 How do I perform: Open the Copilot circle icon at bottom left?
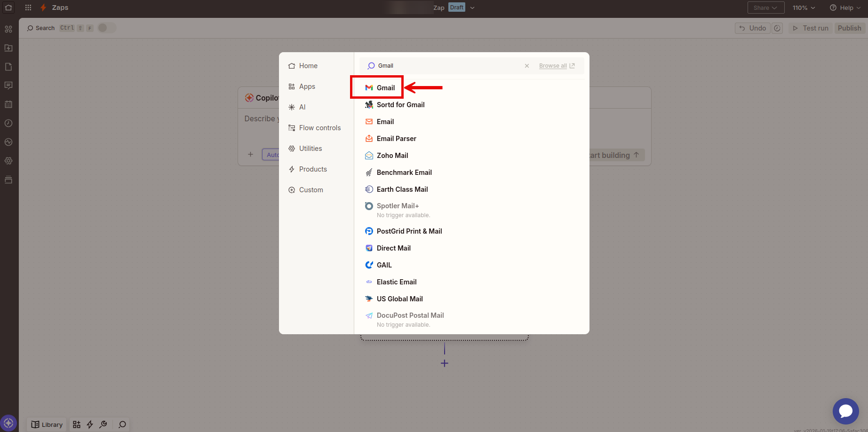coord(8,423)
